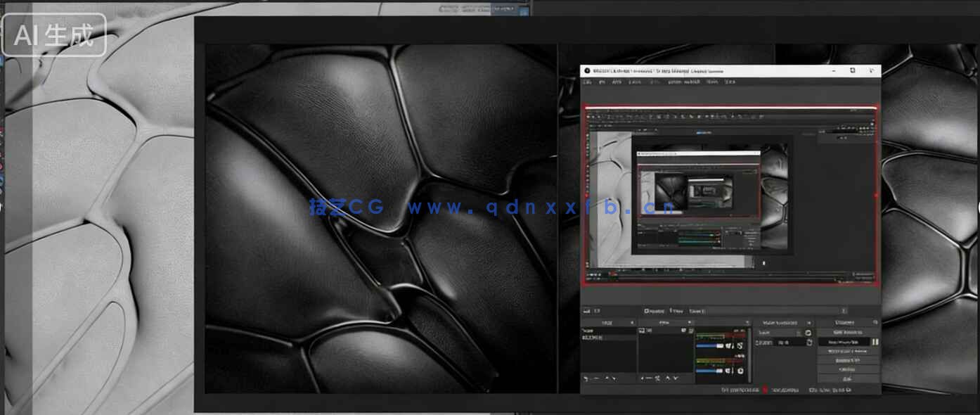Open the first menu in the OBS menu bar
Viewport: 980px width, 415px height.
point(587,82)
